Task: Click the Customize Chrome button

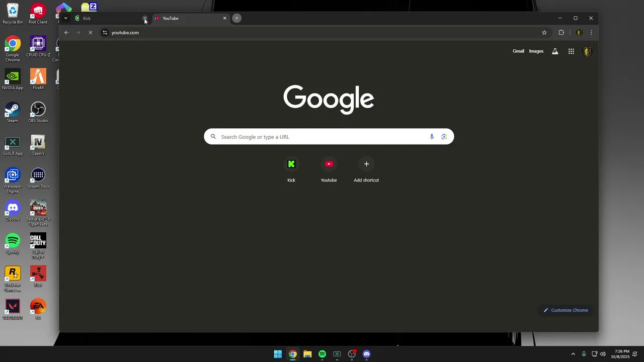Action: [566, 310]
